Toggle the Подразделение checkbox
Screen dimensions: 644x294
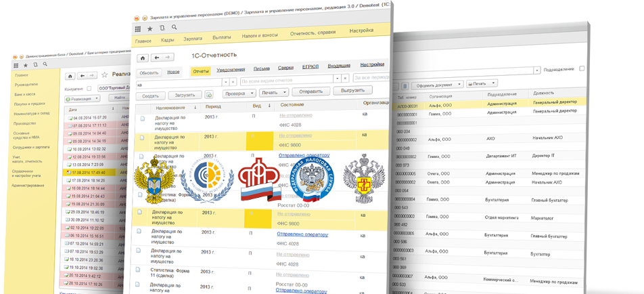coord(582,68)
